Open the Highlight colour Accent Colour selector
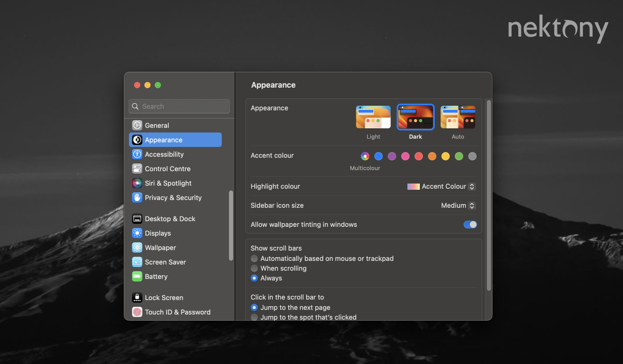623x364 pixels. (x=441, y=186)
